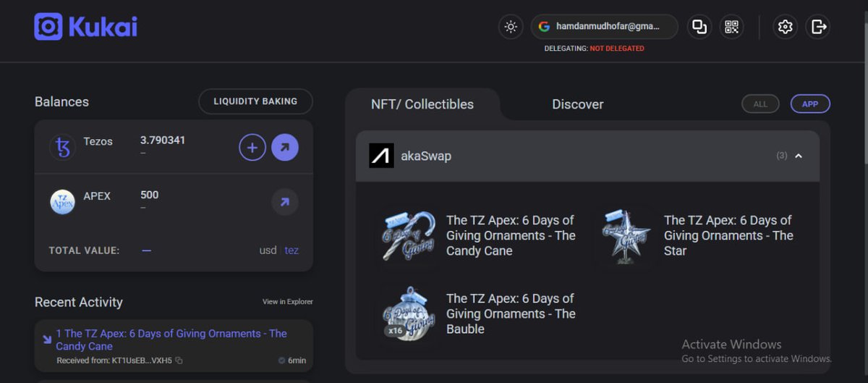This screenshot has width=868, height=383.
Task: Copy wallet address icon
Action: 699,27
